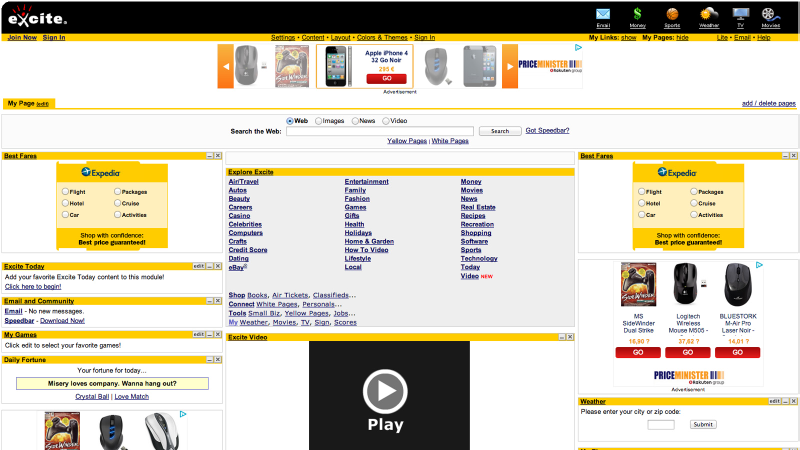Viewport: 800px width, 450px height.
Task: Open the Yellow Pages link under search
Action: click(x=407, y=141)
